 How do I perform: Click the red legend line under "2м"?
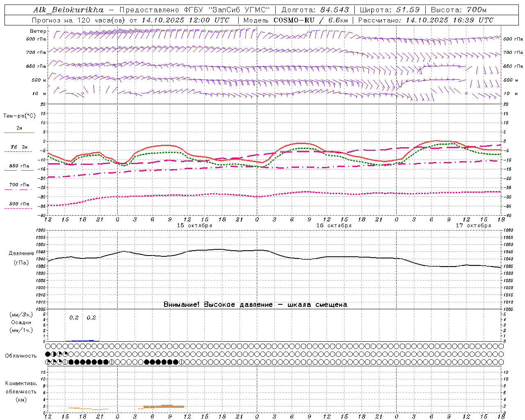pos(19,132)
